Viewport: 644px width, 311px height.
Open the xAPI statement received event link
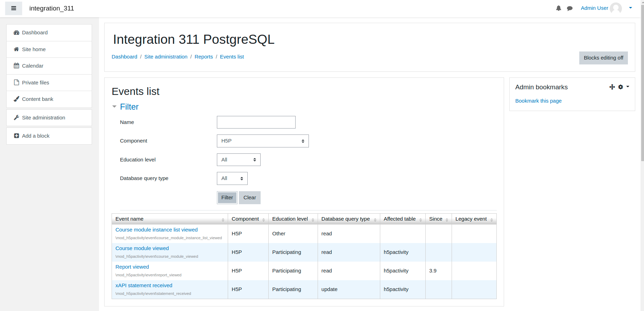(144, 285)
